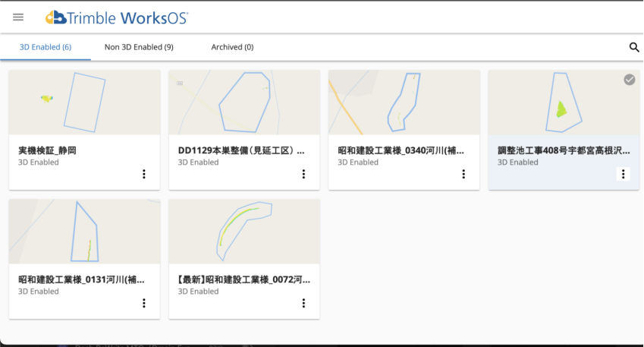Select 昭和建設工業様_0340河川 map thumbnail

coord(404,103)
